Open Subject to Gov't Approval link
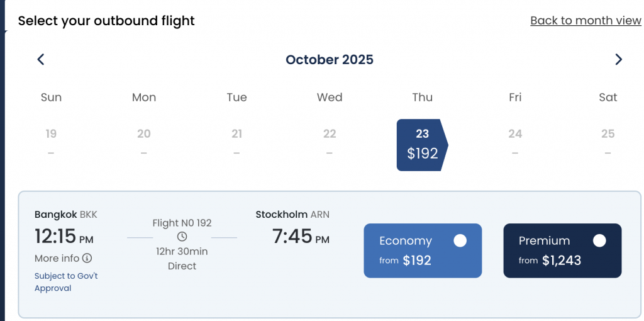 pyautogui.click(x=66, y=282)
